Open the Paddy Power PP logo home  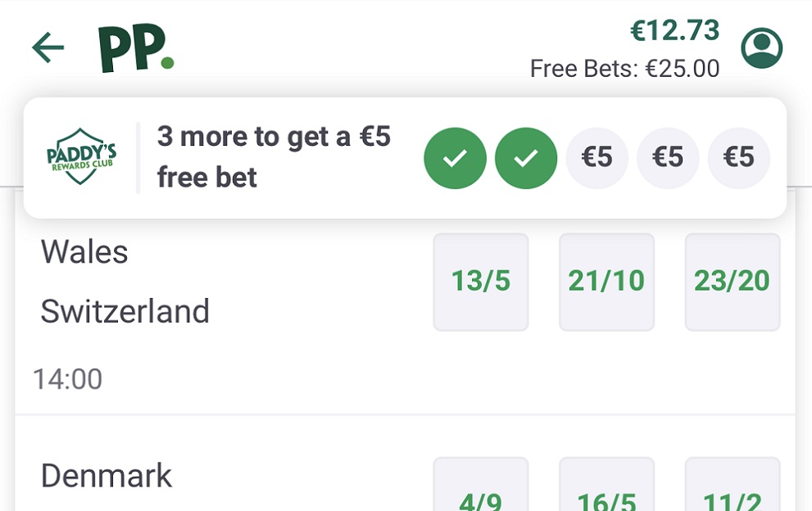(x=135, y=49)
